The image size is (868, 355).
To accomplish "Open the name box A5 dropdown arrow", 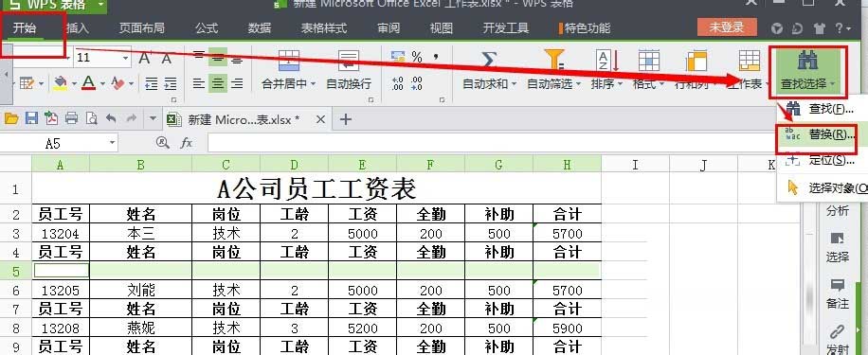I will tap(113, 143).
